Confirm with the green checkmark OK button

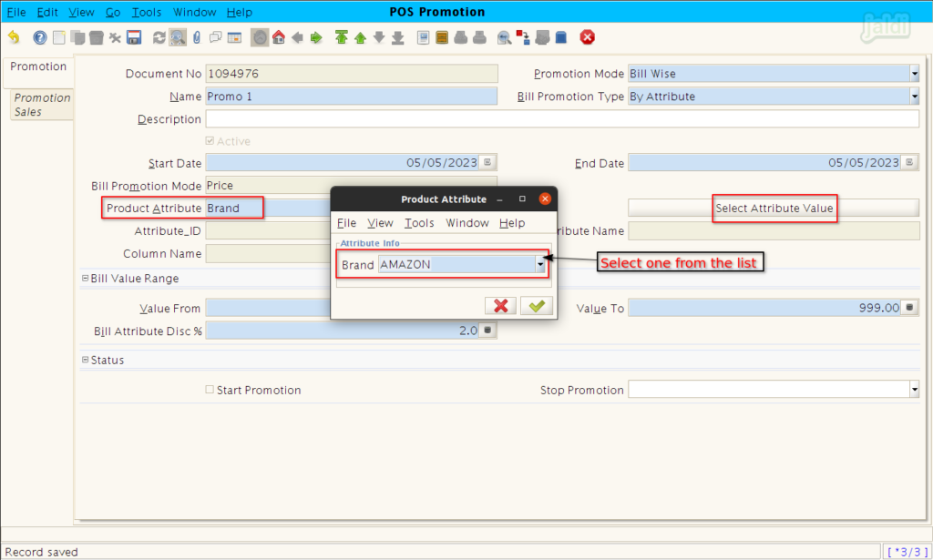537,306
